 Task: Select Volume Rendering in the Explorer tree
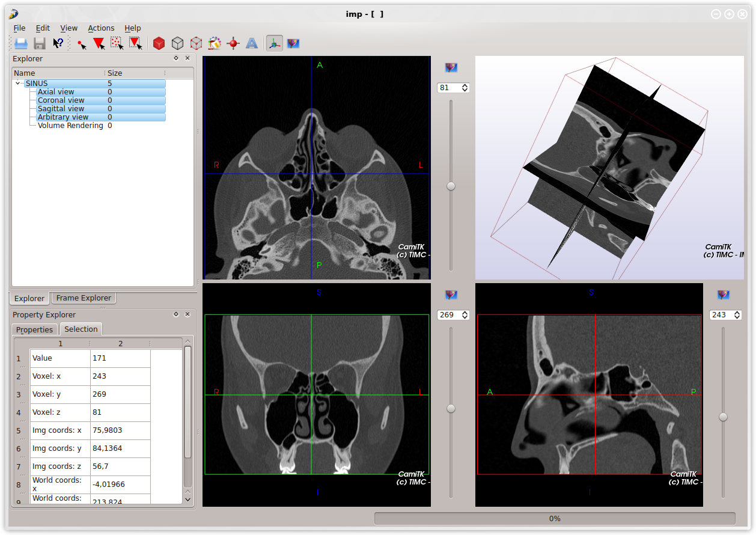pyautogui.click(x=70, y=126)
